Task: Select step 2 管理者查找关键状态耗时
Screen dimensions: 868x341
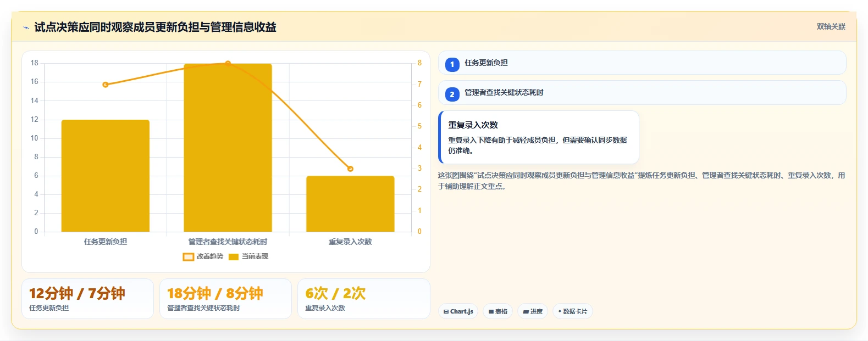Action: [642, 92]
